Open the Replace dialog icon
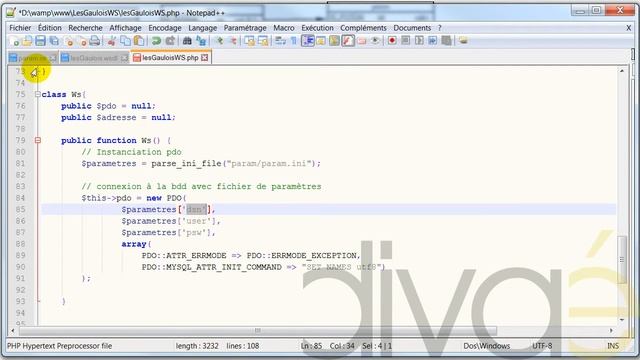The image size is (640, 360). [x=201, y=41]
